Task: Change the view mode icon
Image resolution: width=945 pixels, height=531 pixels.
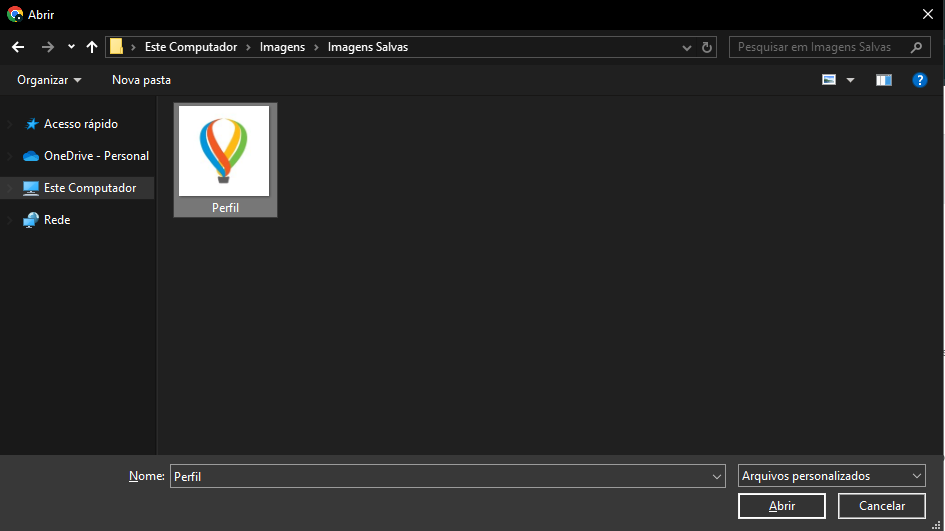Action: pyautogui.click(x=829, y=80)
